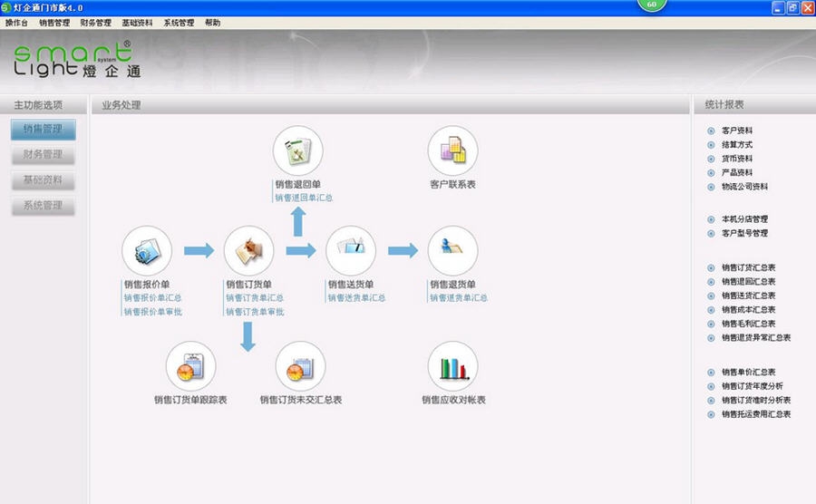Click bullet icon beside 销售托运费用汇总表
Viewport: 816px width, 504px height.
[x=711, y=414]
